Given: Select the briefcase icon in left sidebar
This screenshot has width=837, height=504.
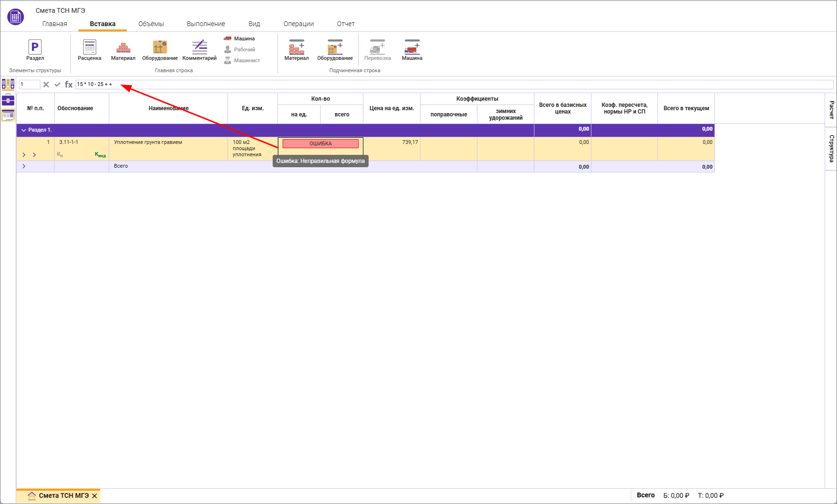Looking at the screenshot, I should pos(8,100).
